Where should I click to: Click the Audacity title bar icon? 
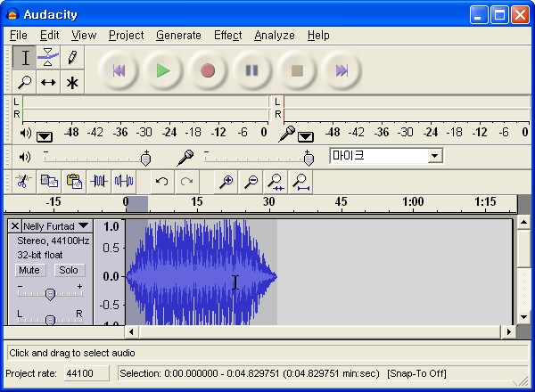[x=12, y=14]
